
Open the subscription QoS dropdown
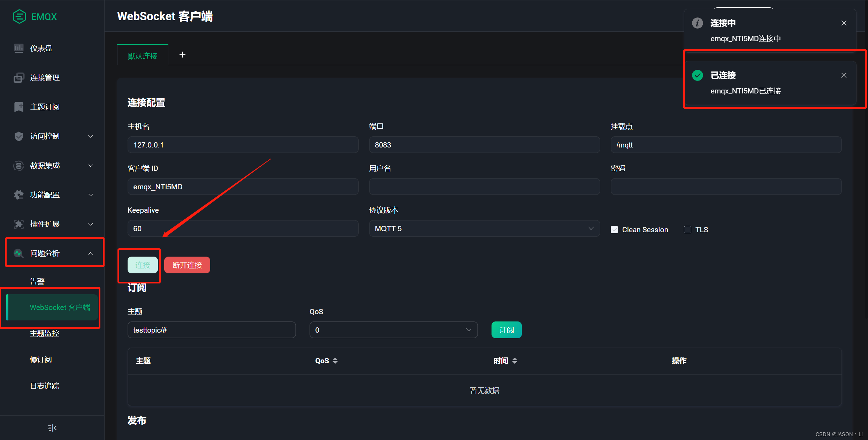point(393,330)
